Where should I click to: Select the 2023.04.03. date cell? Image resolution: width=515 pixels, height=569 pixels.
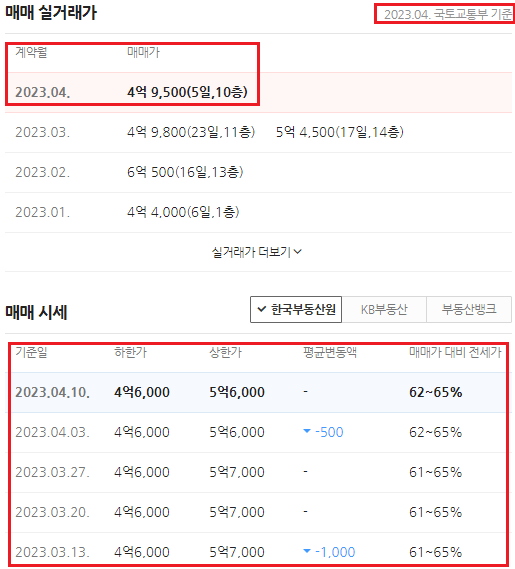click(x=52, y=432)
